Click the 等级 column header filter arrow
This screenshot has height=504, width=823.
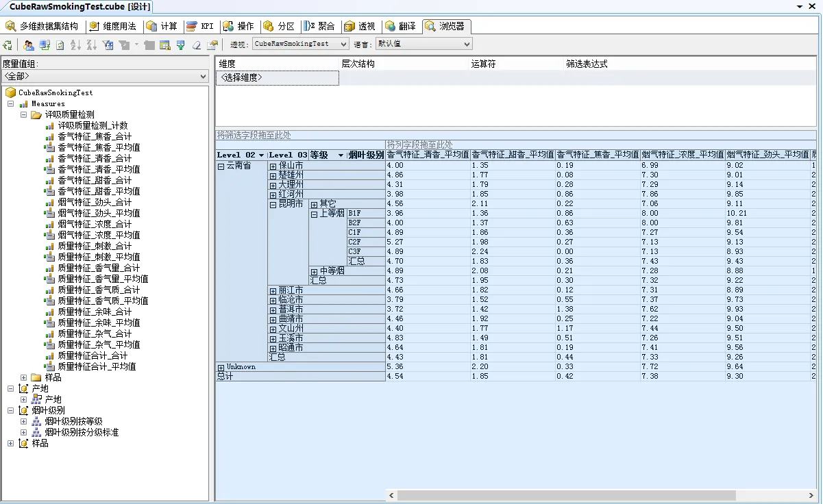click(341, 155)
